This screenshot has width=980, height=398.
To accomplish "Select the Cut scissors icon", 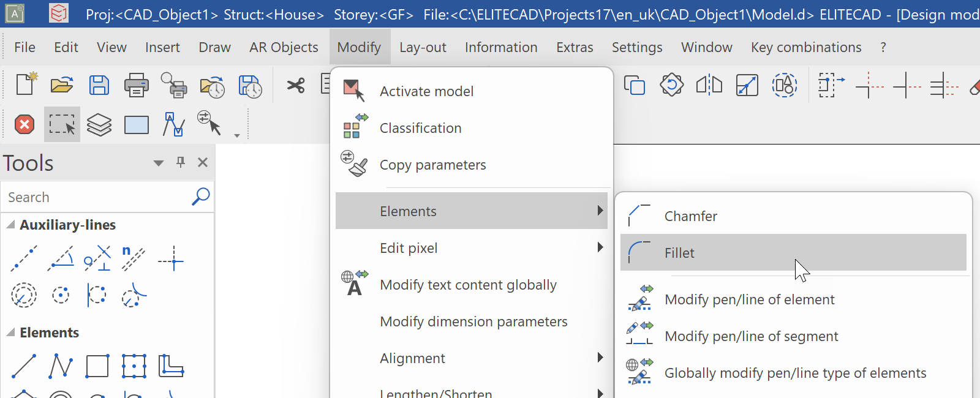I will coord(296,85).
